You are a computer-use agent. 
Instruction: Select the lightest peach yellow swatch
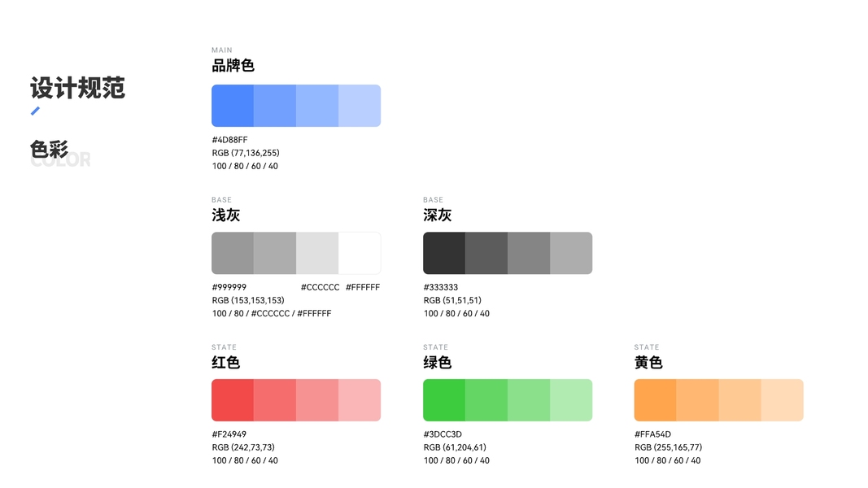tap(783, 400)
